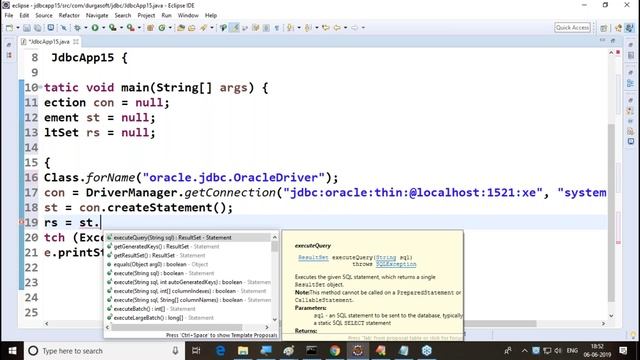Click the proposal list horizontal scrollbar thumb
Image resolution: width=640 pixels, height=360 pixels.
(177, 327)
